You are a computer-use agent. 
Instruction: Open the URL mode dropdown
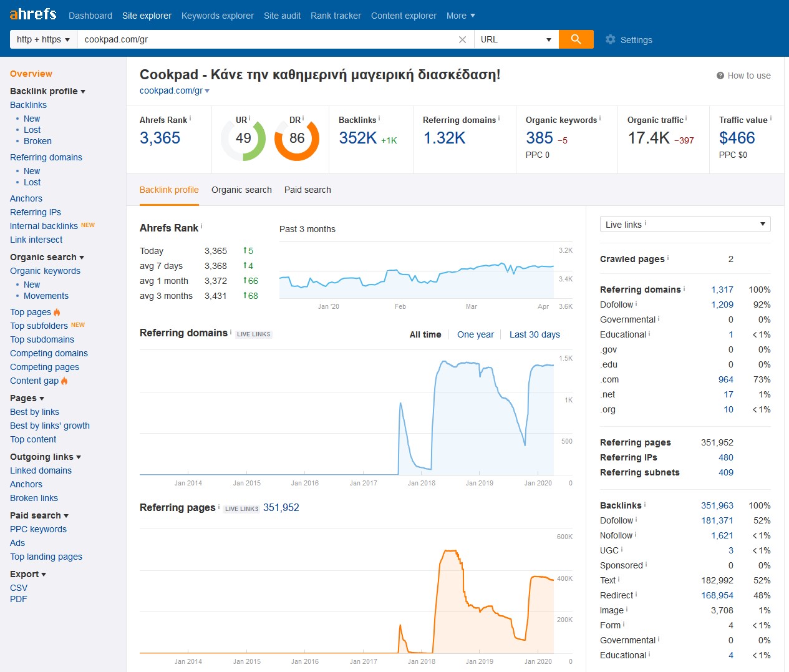[516, 39]
